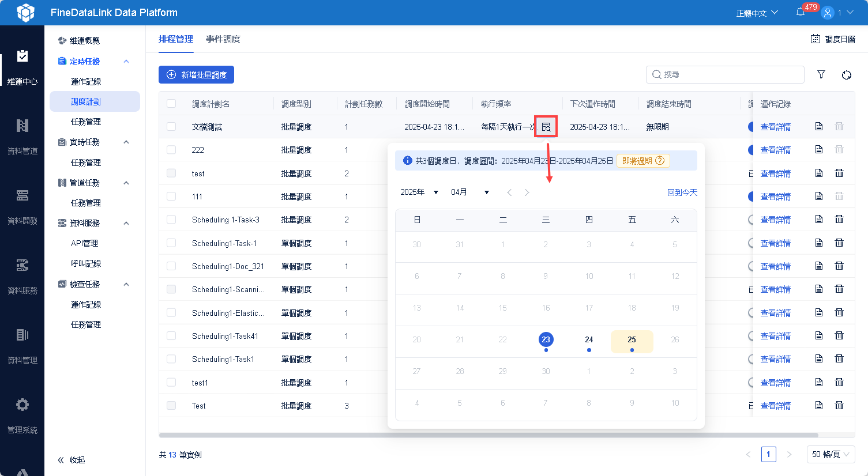The image size is (868, 476).
Task: Open the 維運中心 sidebar section
Action: click(22, 67)
